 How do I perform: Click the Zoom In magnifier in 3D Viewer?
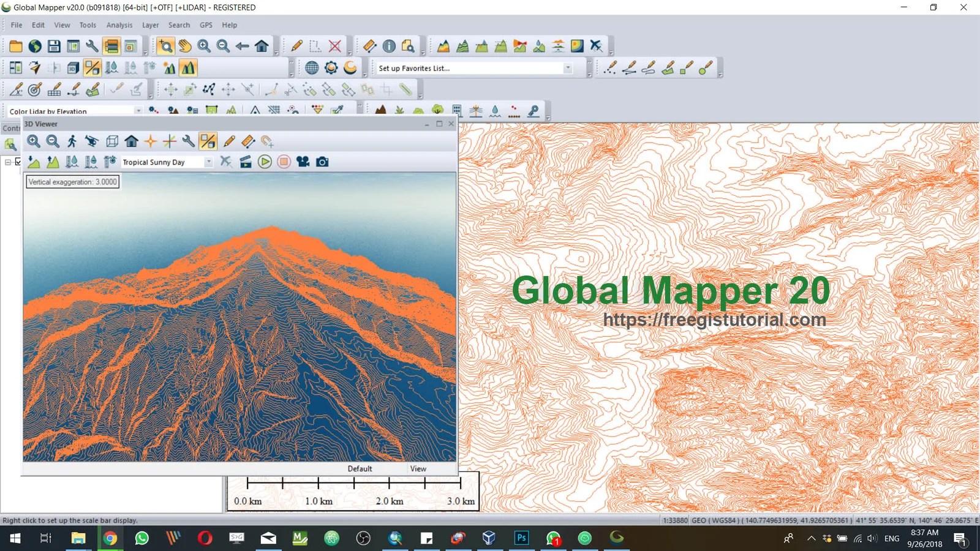point(34,141)
